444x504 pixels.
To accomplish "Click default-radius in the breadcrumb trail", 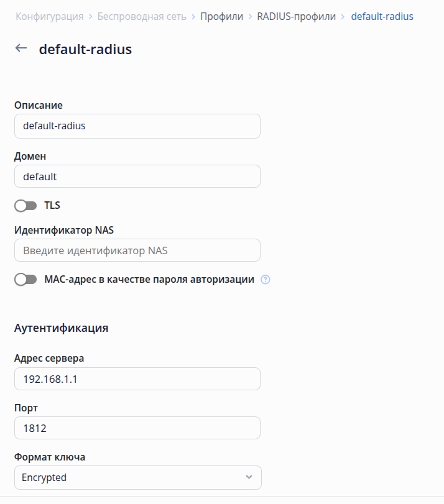I will [x=382, y=16].
